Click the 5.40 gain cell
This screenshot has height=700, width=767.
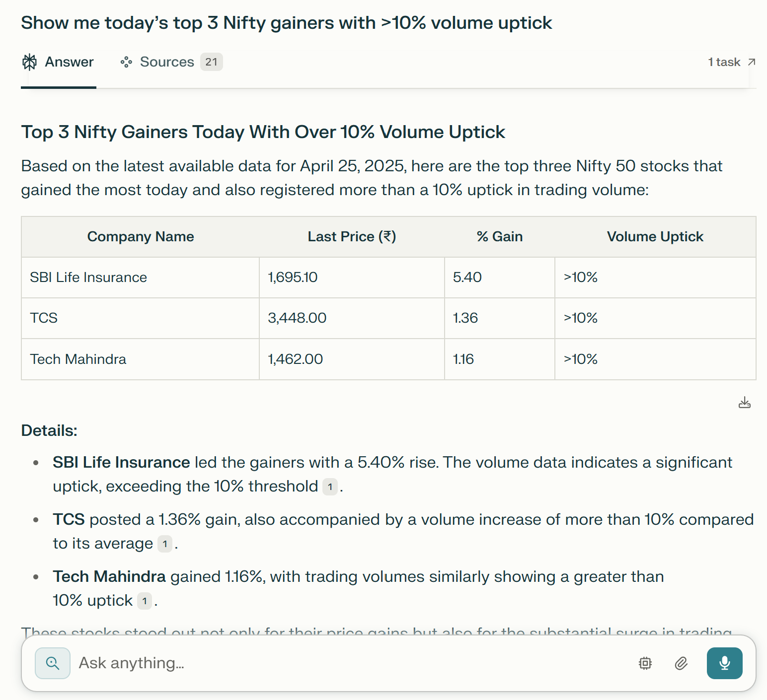click(x=500, y=278)
